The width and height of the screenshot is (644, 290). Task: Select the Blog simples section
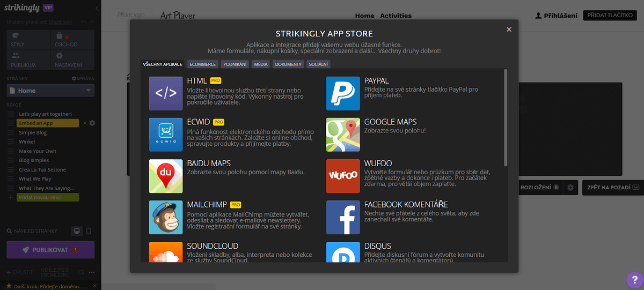pyautogui.click(x=34, y=160)
